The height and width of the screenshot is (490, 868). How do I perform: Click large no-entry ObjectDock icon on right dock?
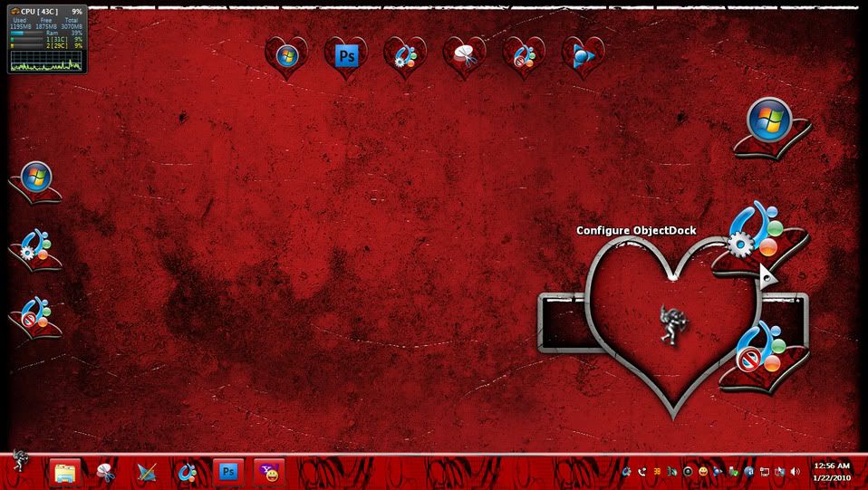coord(764,357)
